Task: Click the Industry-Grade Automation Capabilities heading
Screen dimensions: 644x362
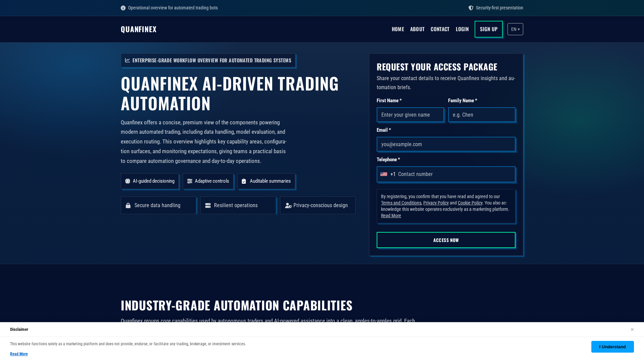Action: pos(236,305)
